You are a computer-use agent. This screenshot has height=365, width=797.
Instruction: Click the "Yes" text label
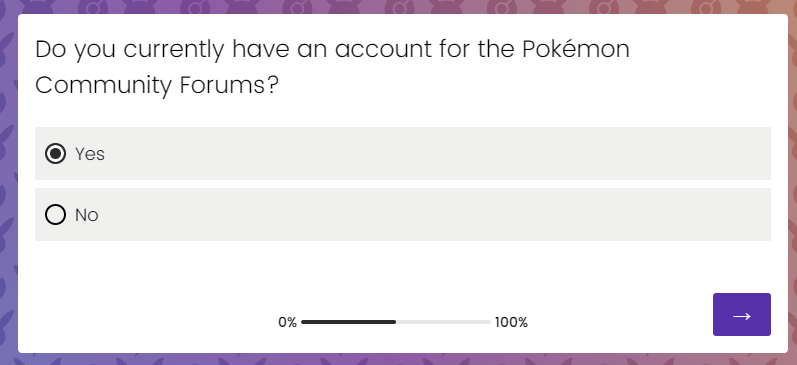pos(90,154)
